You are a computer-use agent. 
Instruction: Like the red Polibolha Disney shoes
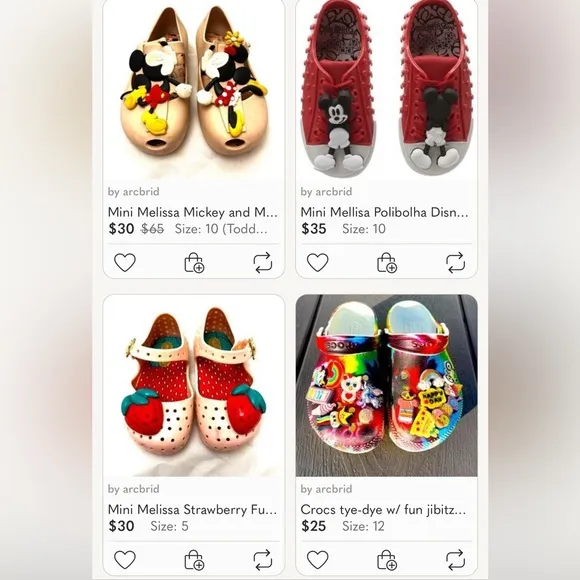tap(318, 263)
